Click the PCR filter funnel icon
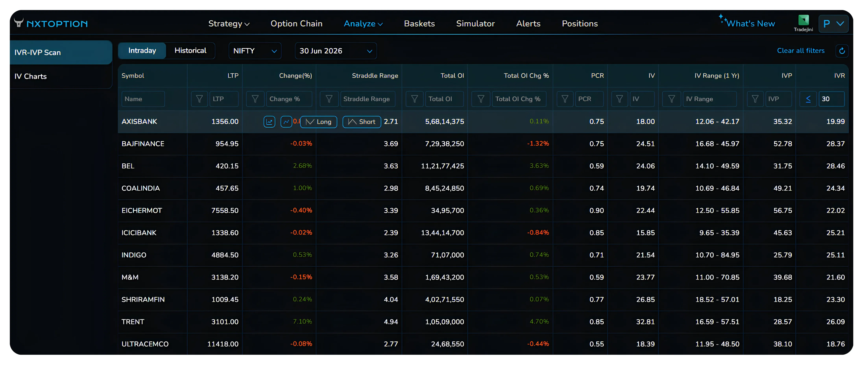Viewport: 868px width, 367px height. [565, 99]
